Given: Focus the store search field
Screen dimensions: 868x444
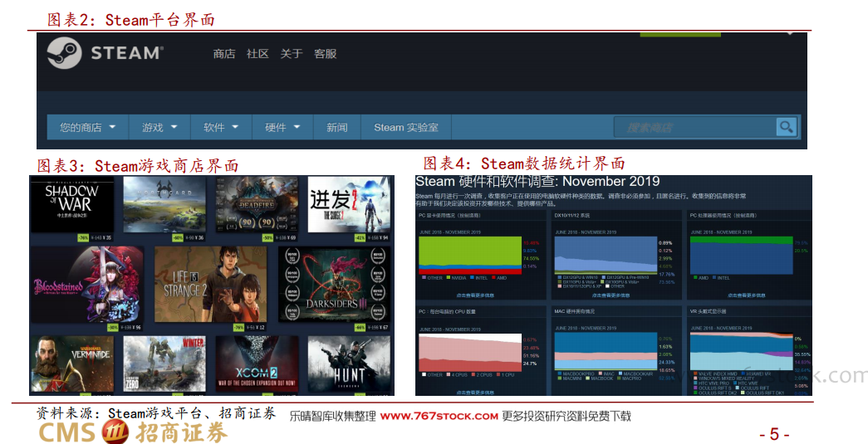Looking at the screenshot, I should (695, 127).
